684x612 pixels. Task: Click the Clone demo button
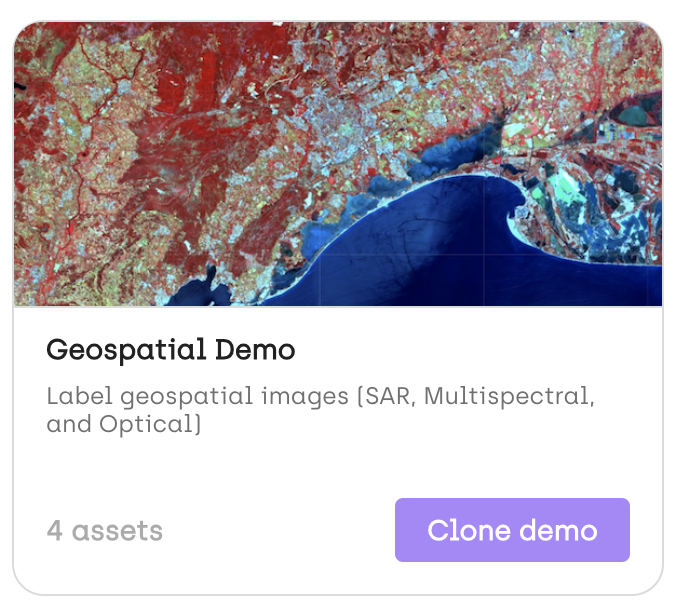point(512,530)
